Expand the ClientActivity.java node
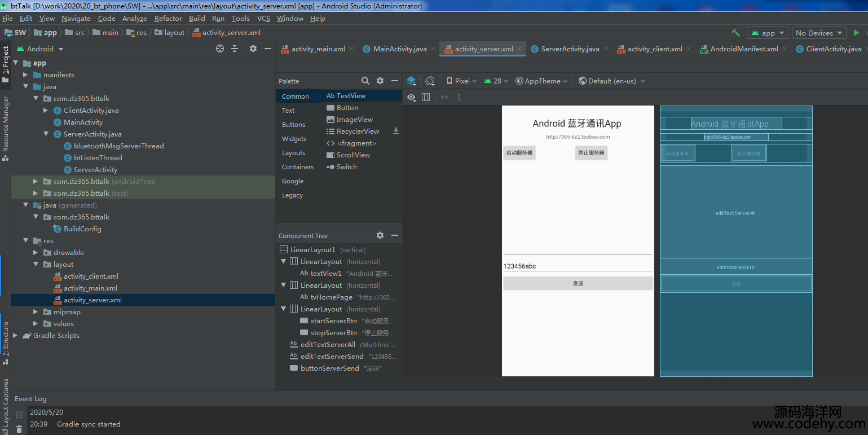 (x=46, y=110)
